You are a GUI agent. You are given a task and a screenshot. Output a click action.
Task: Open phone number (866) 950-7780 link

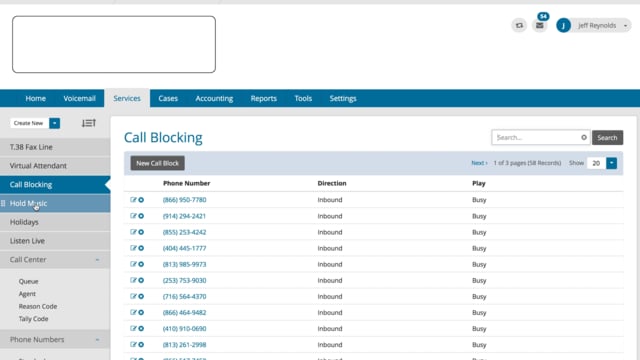click(x=184, y=200)
